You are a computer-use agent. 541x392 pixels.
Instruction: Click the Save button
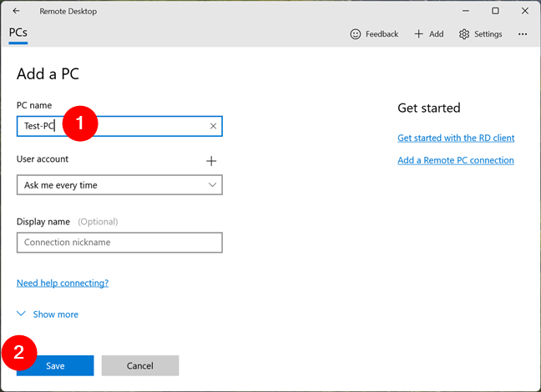tap(55, 365)
